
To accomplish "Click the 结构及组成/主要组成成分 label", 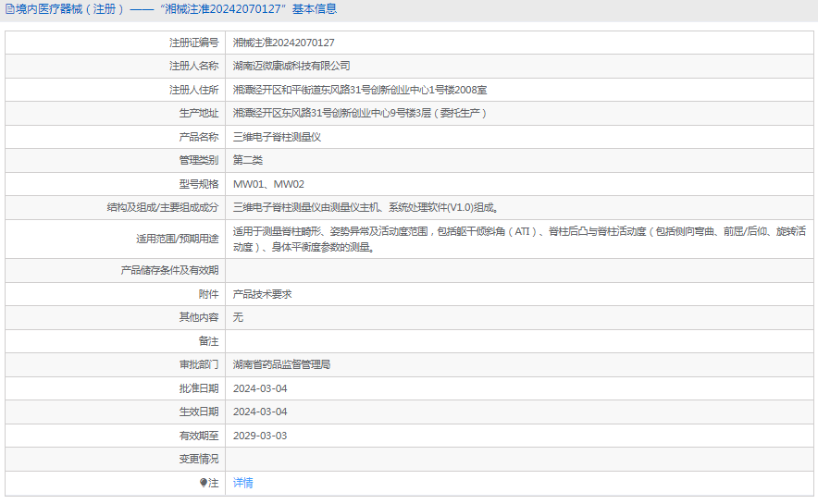I will 163,207.
